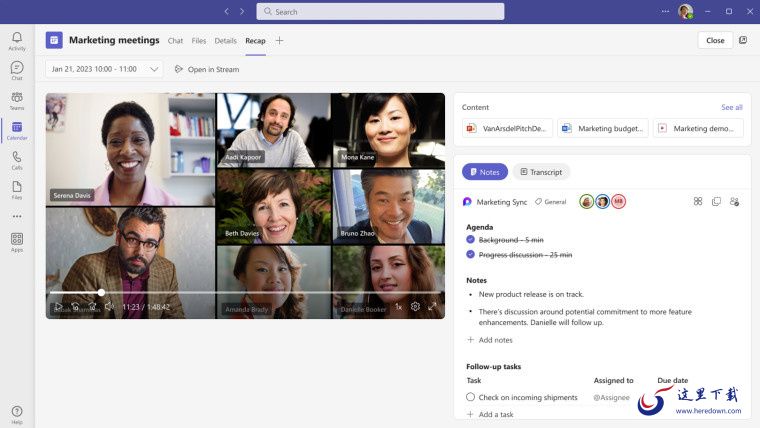Open the Loop components grid icon
The height and width of the screenshot is (428, 760).
click(x=698, y=201)
